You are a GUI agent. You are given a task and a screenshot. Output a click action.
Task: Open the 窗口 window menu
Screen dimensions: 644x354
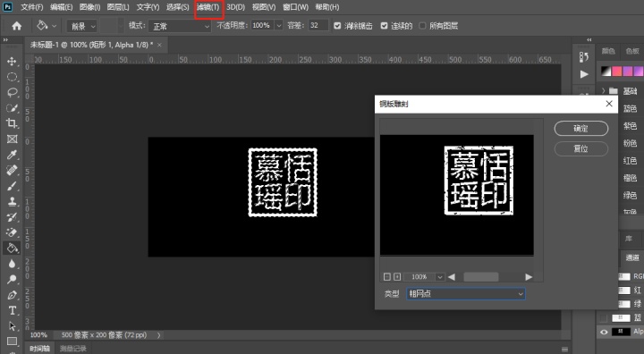[295, 7]
